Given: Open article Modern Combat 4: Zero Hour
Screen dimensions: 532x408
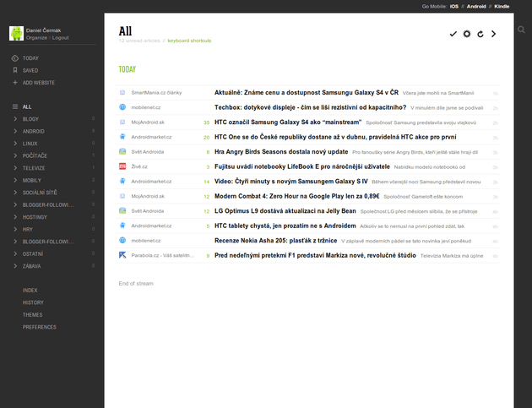Looking at the screenshot, I should point(297,196).
